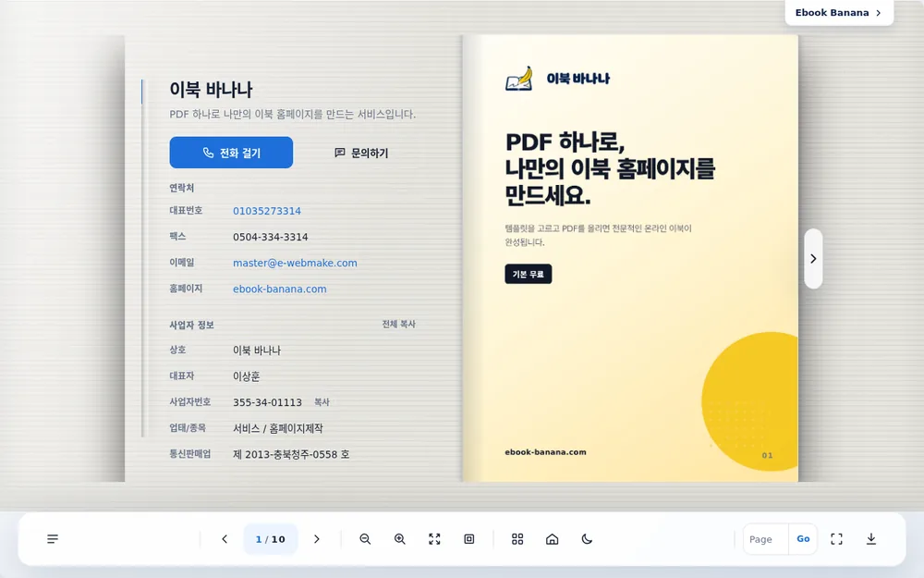
Task: Click the Go button
Action: pos(803,539)
